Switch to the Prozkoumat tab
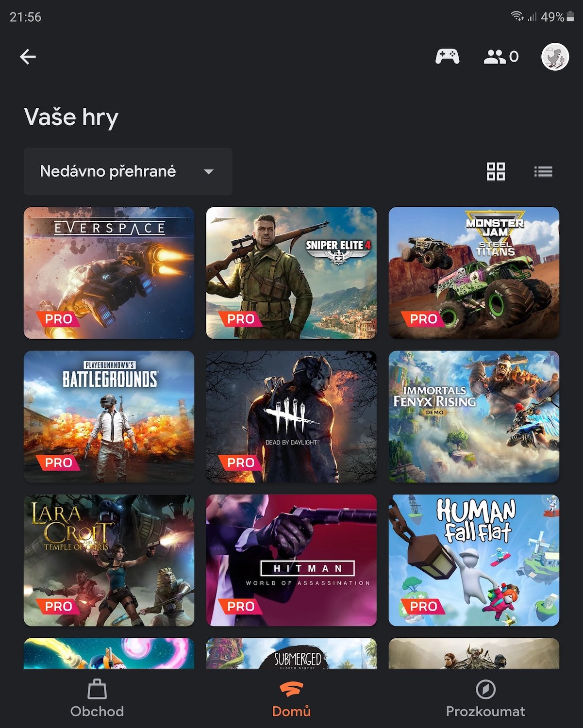The height and width of the screenshot is (728, 583). 485,698
